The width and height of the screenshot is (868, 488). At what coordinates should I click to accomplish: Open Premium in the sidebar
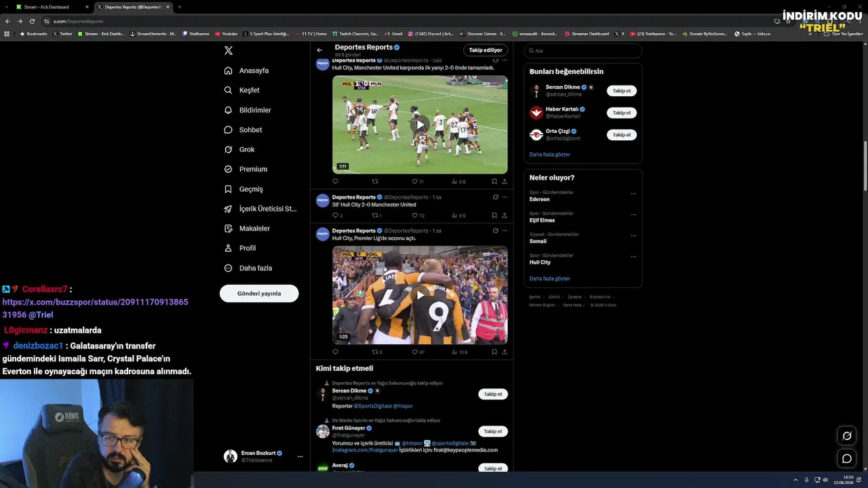tap(245, 169)
